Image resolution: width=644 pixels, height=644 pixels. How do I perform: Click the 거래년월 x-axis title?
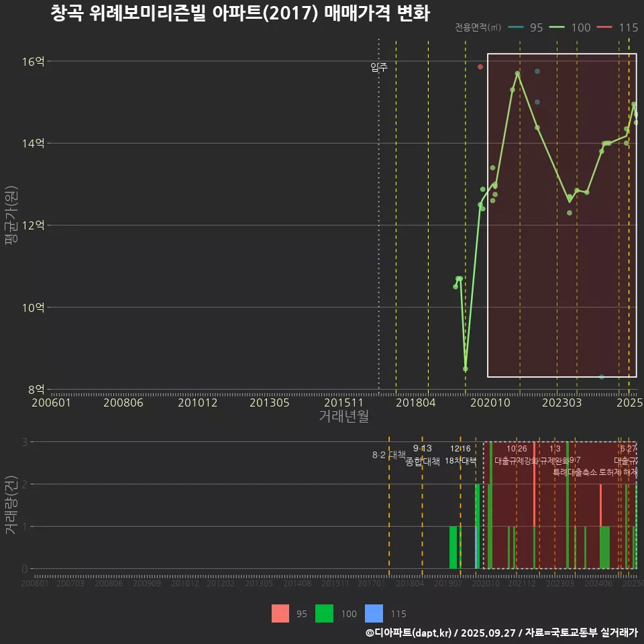[x=343, y=417]
